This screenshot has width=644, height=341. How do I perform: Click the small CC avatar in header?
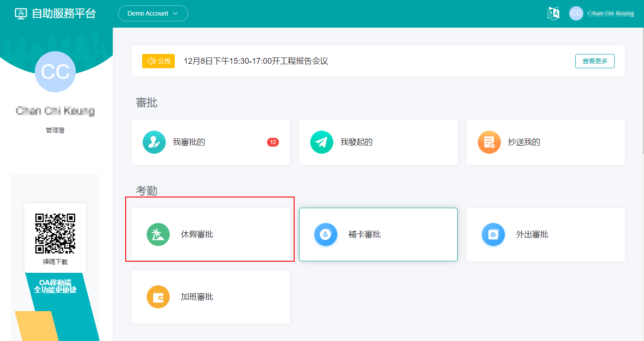[x=576, y=13]
